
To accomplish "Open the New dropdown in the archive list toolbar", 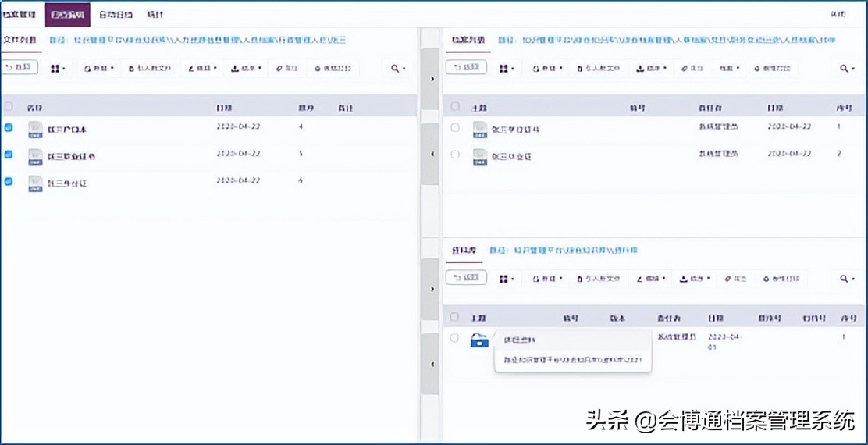I will (548, 69).
